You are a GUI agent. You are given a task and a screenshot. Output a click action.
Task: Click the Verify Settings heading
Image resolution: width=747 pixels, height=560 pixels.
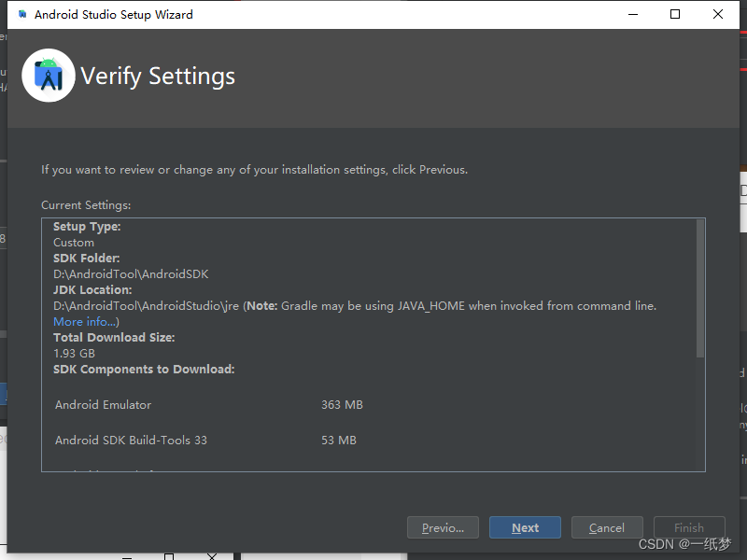[158, 77]
